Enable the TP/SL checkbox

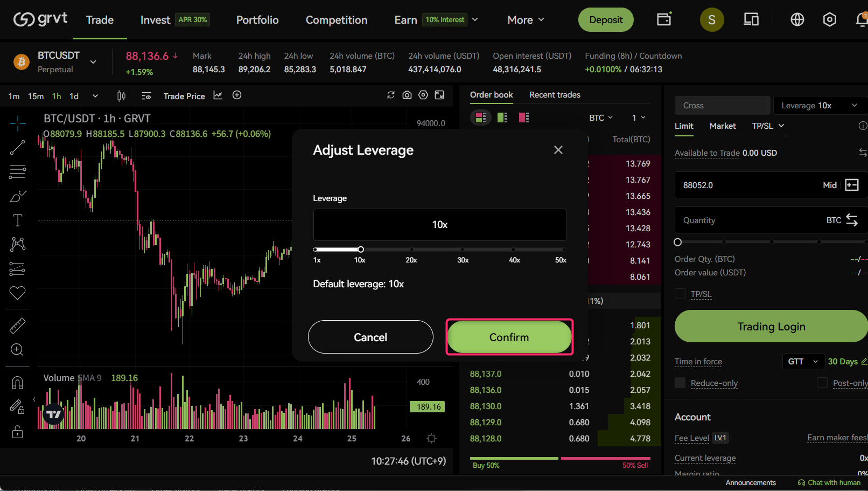[680, 294]
